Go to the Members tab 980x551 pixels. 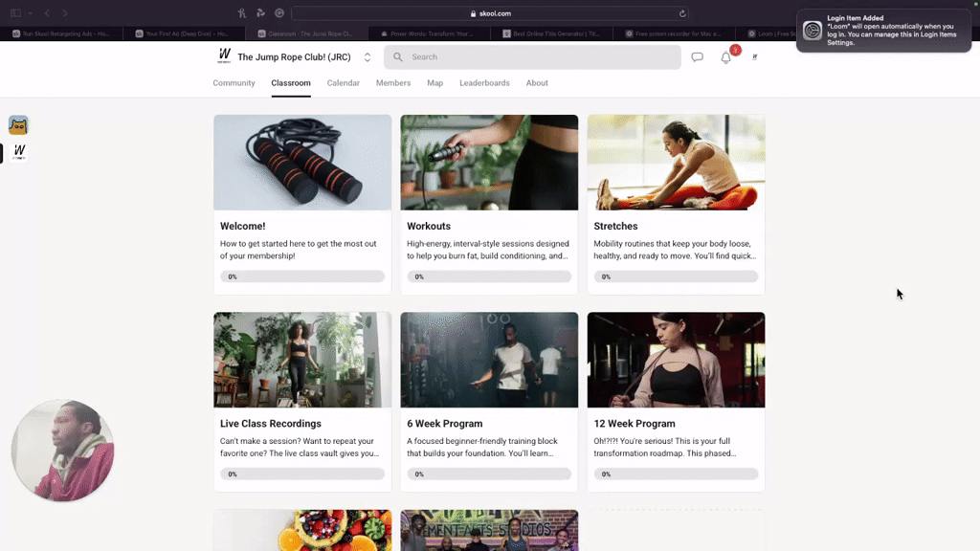pos(393,83)
